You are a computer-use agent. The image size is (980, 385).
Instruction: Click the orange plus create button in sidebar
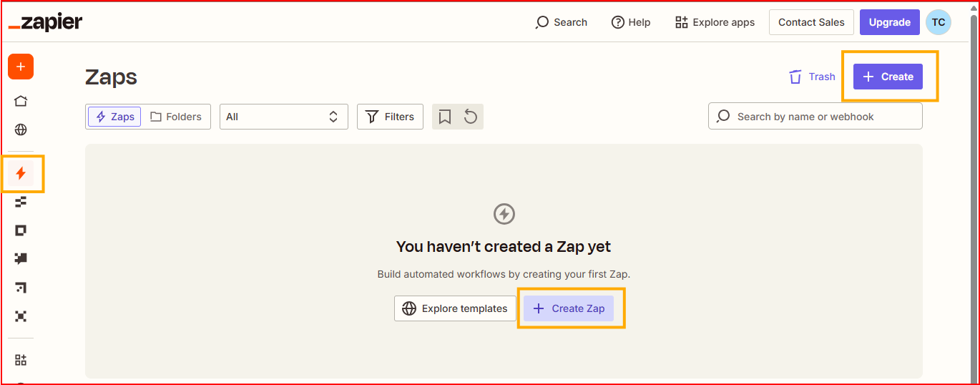[21, 67]
